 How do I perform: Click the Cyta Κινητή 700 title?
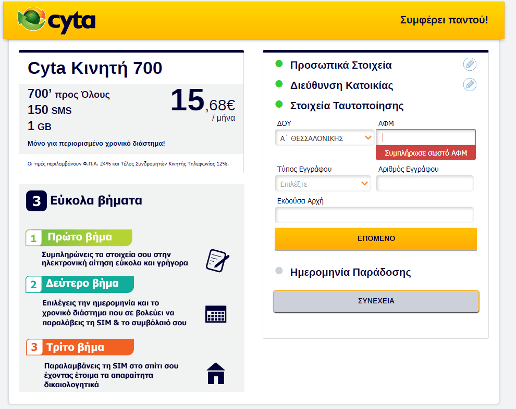(x=95, y=68)
